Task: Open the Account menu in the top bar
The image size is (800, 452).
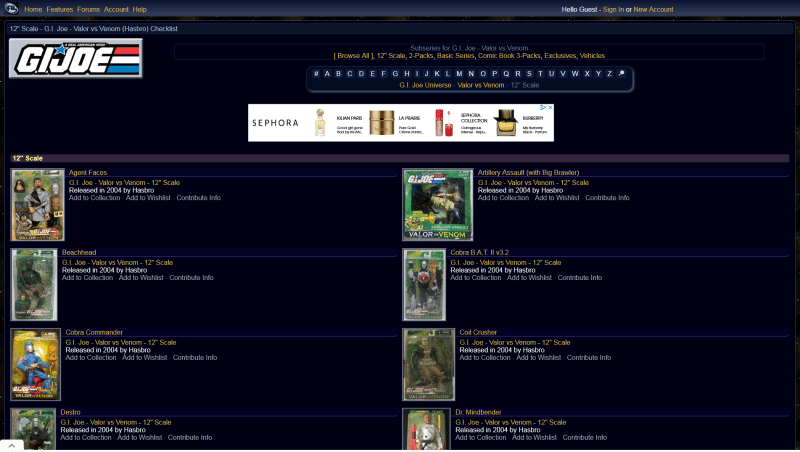Action: tap(116, 9)
